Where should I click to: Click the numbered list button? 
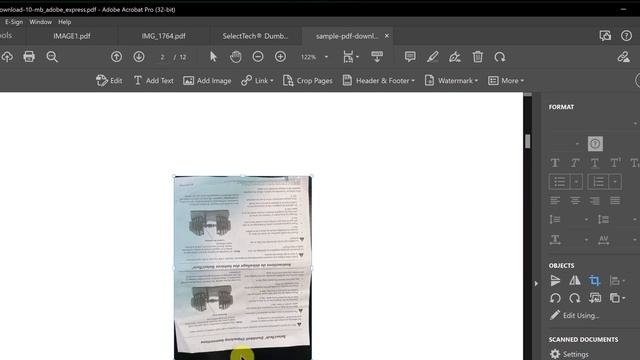pos(598,182)
